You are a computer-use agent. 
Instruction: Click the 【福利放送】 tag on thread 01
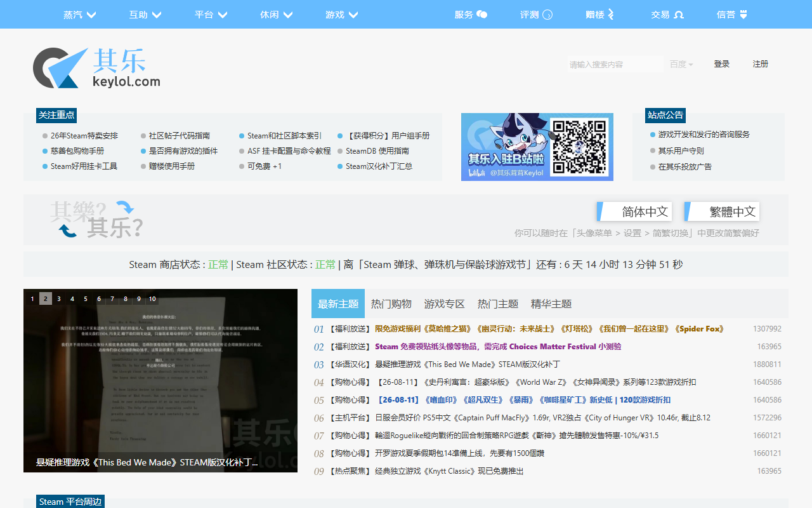(x=350, y=329)
